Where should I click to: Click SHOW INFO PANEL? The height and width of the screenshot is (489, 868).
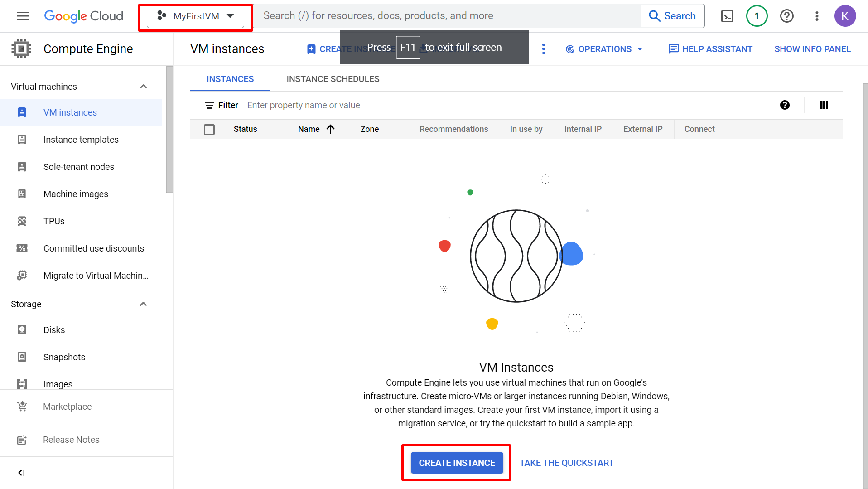point(812,49)
